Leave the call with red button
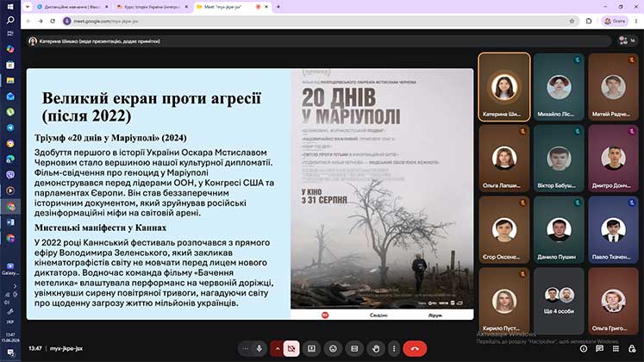This screenshot has width=644, height=362. [x=415, y=348]
